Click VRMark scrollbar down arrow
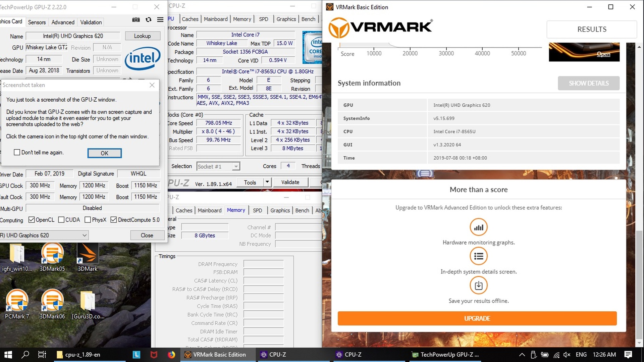Screen dimensions: 644x362 point(639,343)
